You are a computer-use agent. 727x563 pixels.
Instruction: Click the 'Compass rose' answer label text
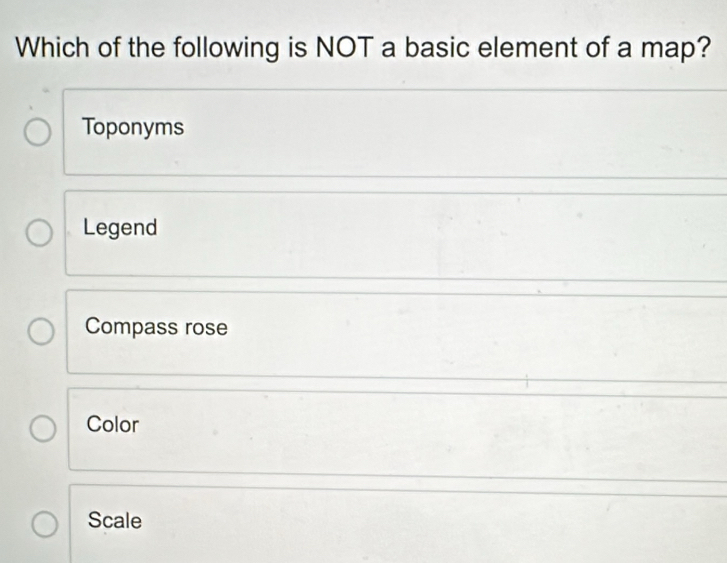(157, 327)
